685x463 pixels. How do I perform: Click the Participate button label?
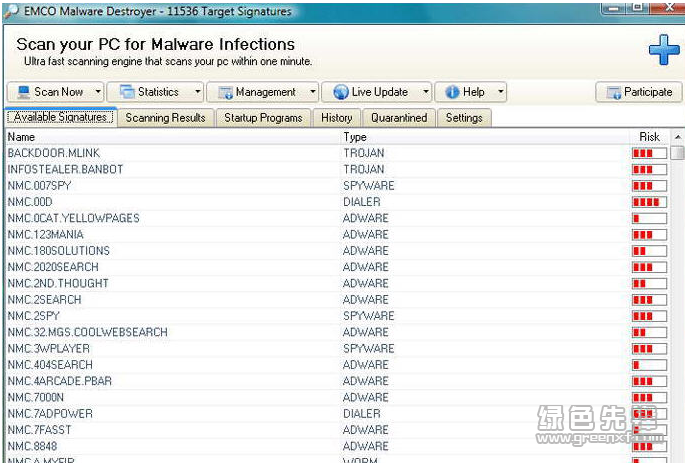(648, 92)
